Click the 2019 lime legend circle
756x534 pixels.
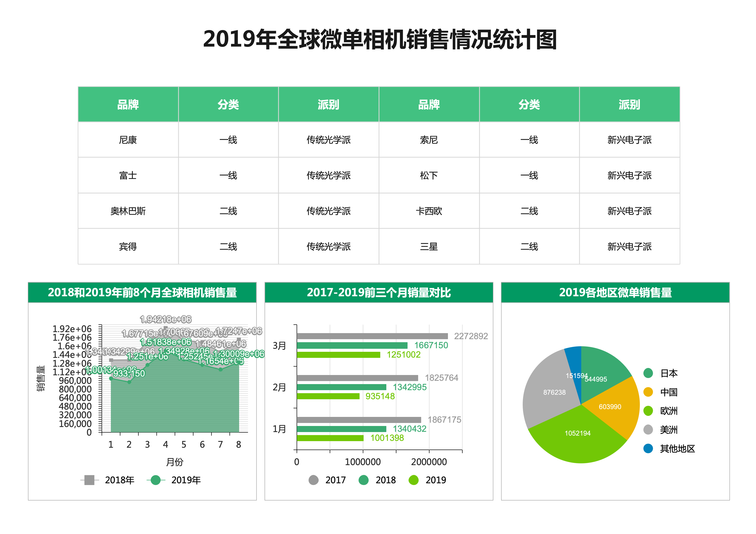coord(413,480)
